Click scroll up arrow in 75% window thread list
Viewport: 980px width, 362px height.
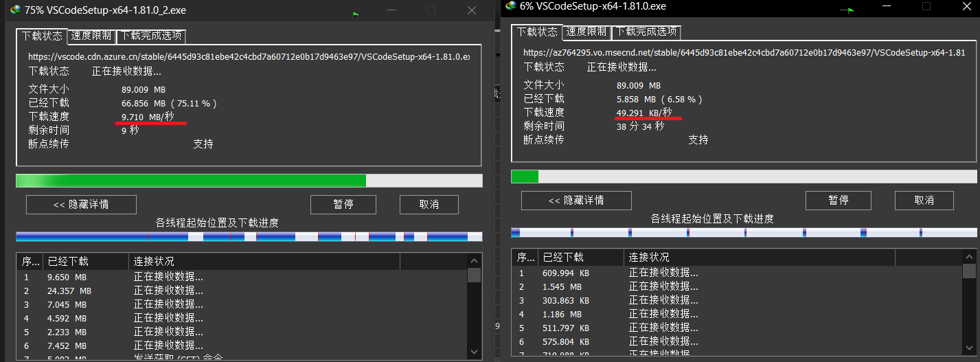coord(475,261)
